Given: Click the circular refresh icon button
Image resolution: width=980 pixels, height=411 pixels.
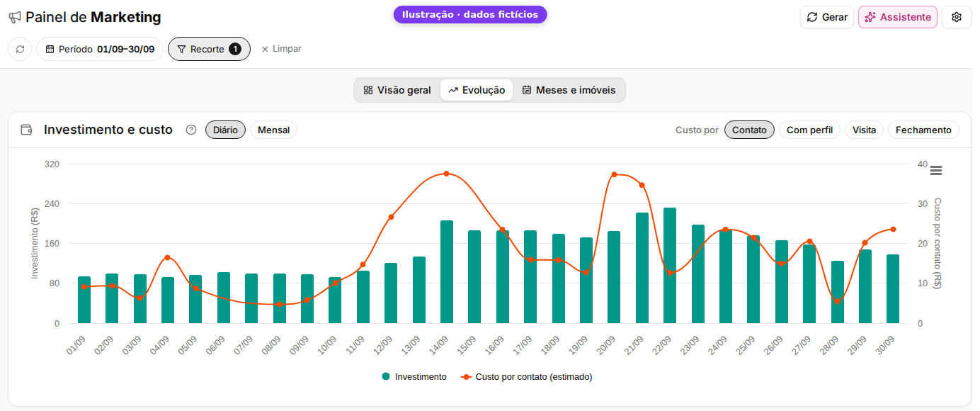Looking at the screenshot, I should point(20,49).
